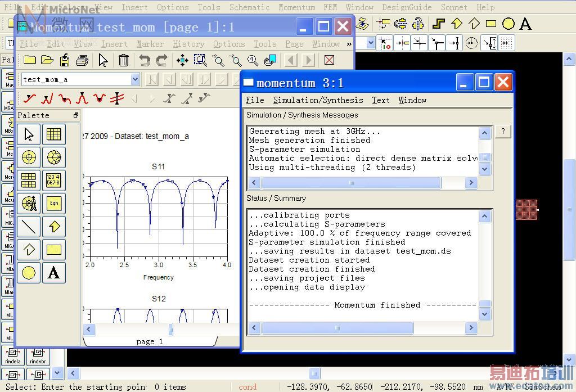The height and width of the screenshot is (392, 576).
Task: Insert an equation using the Eqn icon
Action: click(54, 203)
